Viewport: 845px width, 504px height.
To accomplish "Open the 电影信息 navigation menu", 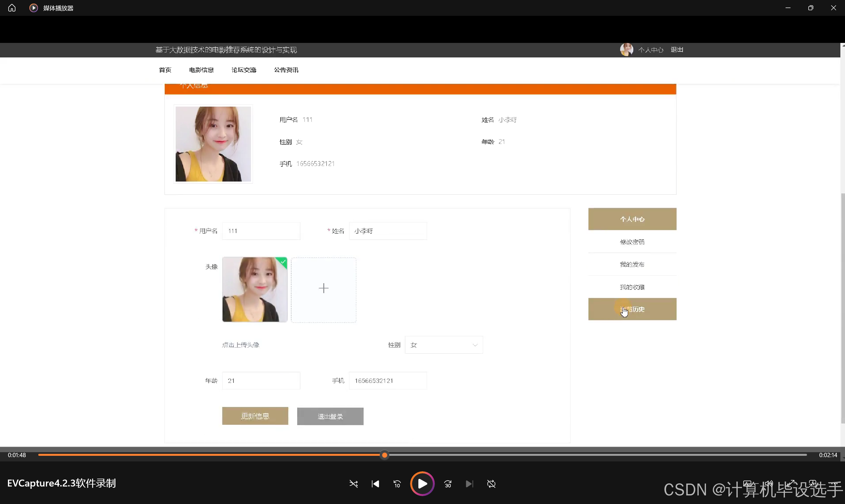I will coord(201,70).
